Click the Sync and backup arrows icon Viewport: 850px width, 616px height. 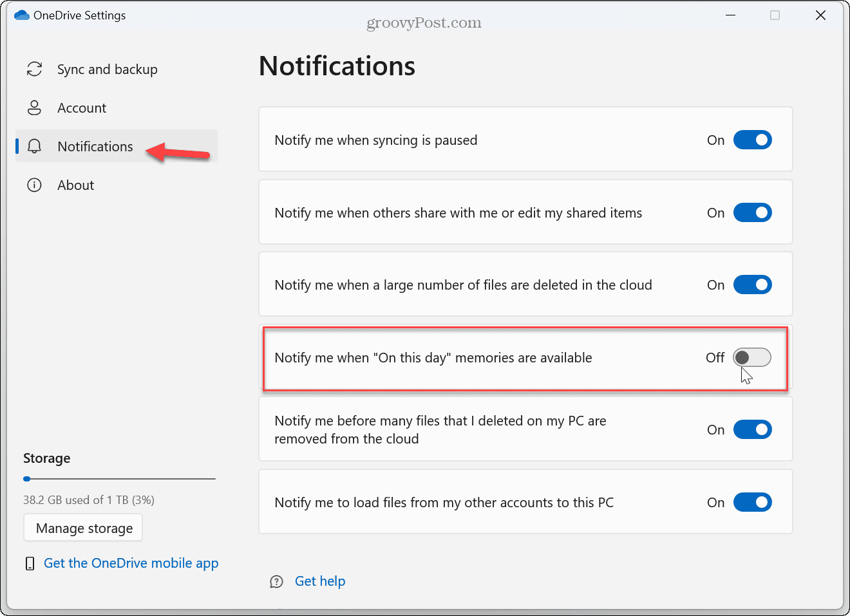click(35, 69)
